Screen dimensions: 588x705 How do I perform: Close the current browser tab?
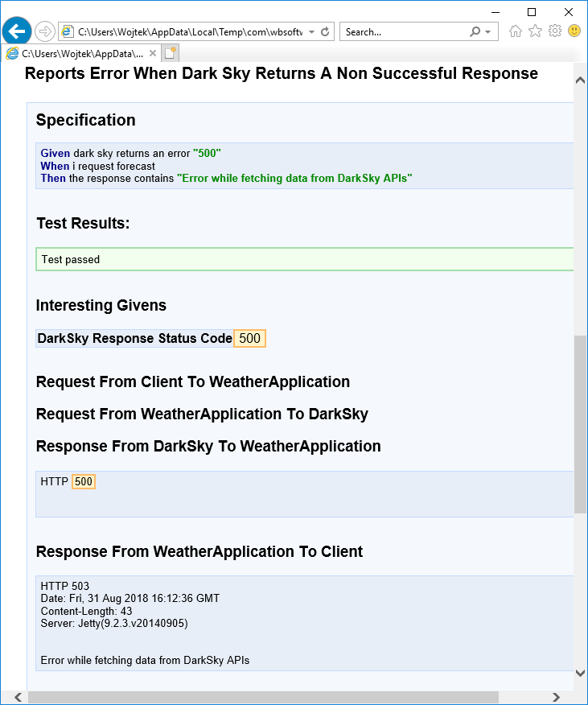click(x=153, y=53)
